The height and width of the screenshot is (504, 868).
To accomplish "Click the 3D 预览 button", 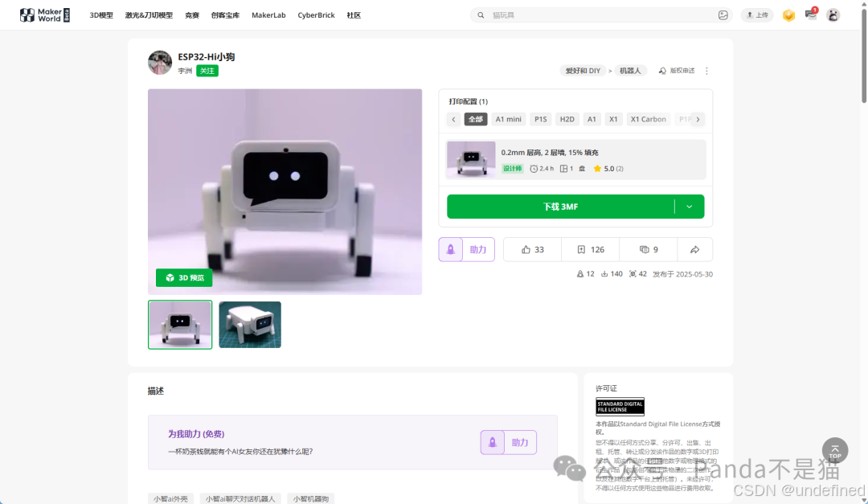I will [x=184, y=277].
